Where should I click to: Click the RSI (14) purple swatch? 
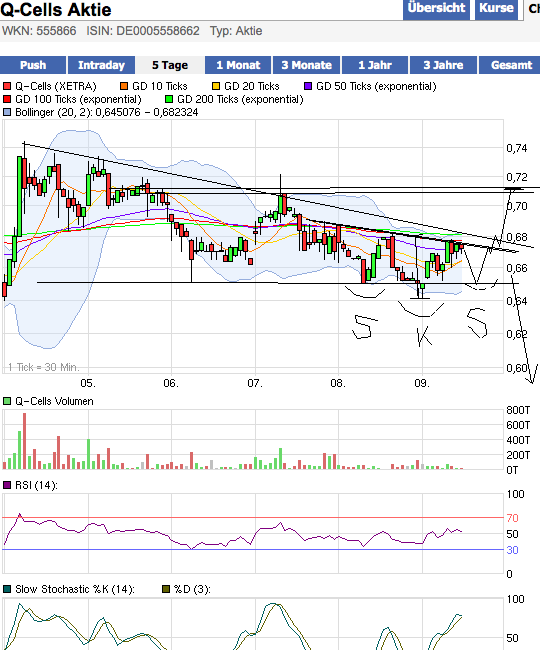pyautogui.click(x=7, y=485)
